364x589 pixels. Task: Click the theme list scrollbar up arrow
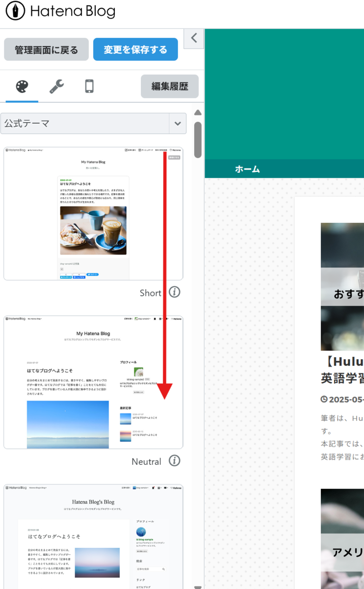[198, 112]
